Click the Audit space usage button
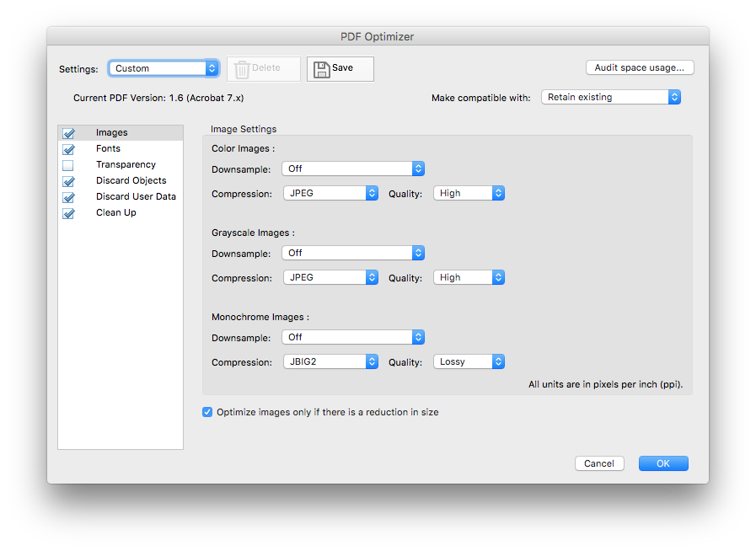Viewport: 756px width, 551px height. tap(640, 67)
